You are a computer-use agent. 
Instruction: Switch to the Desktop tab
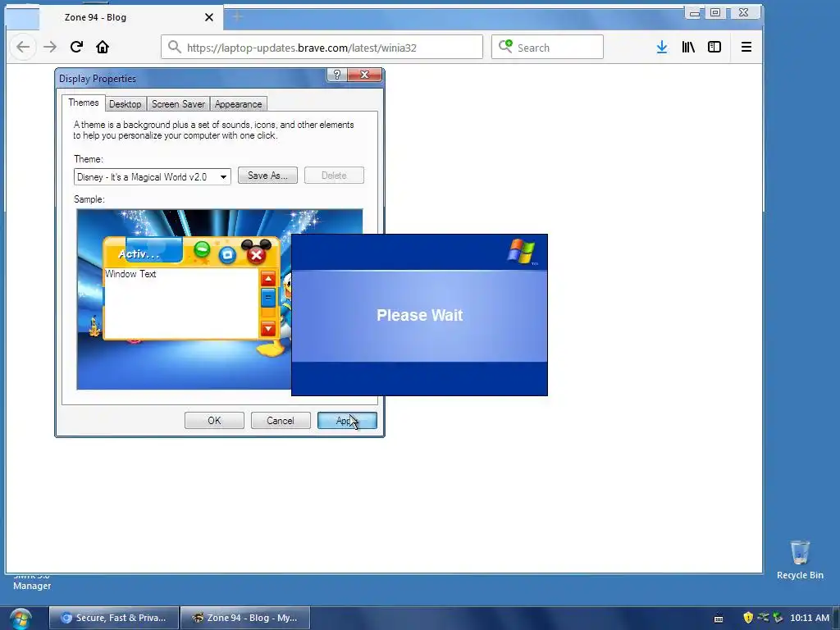(126, 104)
